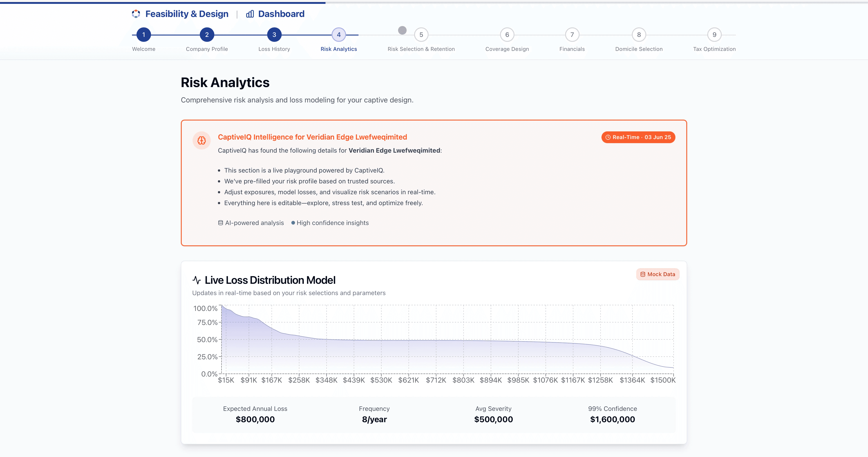
Task: Click 'This section is a live playground' bullet
Action: tap(304, 170)
